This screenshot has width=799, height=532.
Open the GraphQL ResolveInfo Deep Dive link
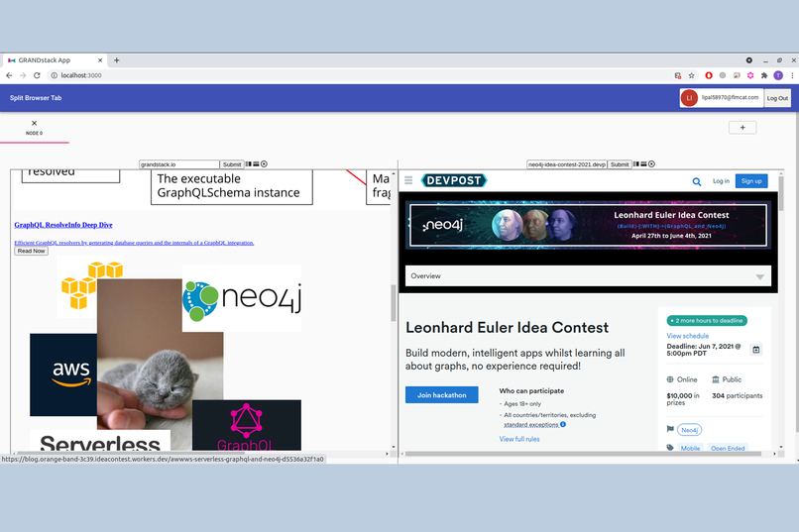63,225
